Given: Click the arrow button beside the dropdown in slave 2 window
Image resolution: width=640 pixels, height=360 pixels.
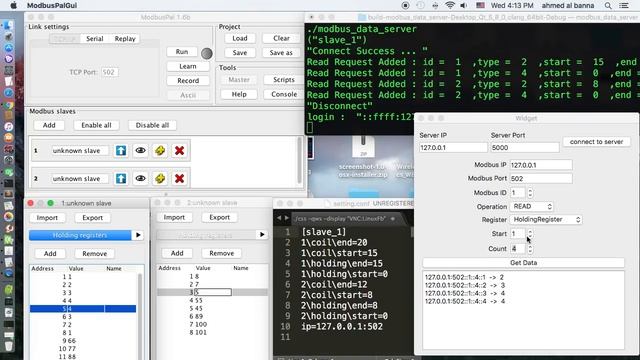Looking at the screenshot, I should coord(262,235).
